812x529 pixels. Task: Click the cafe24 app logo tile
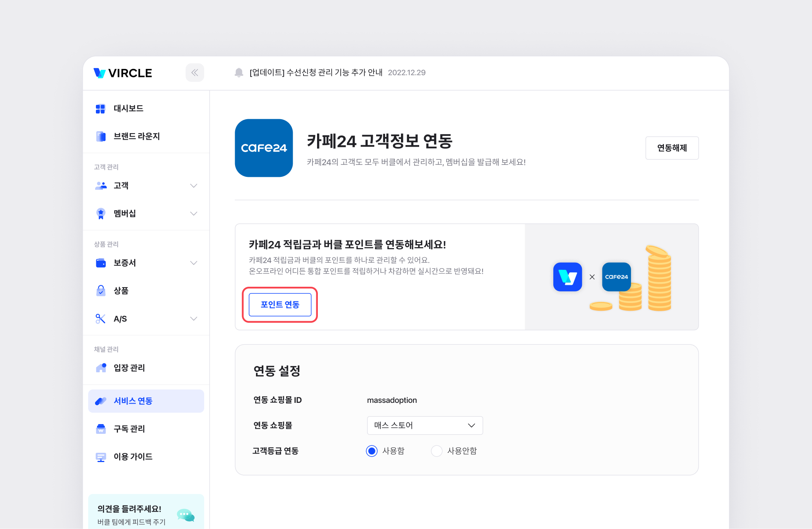[264, 148]
